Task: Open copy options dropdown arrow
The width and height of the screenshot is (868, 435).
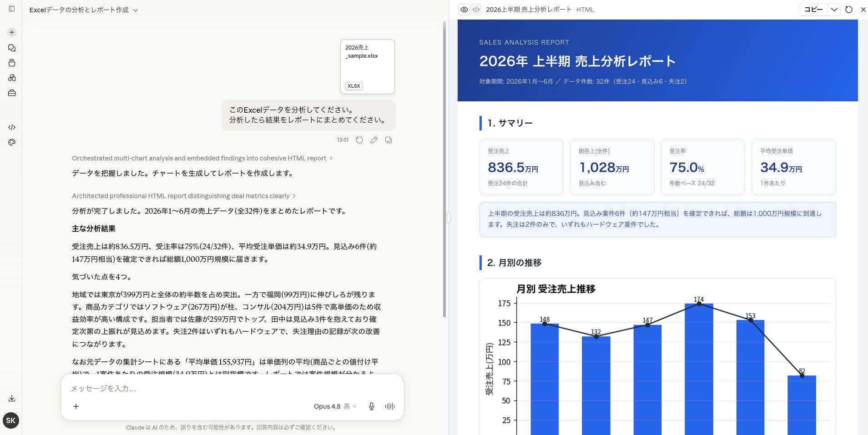Action: 834,10
